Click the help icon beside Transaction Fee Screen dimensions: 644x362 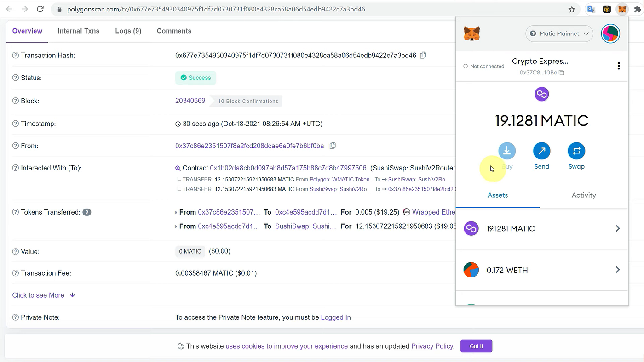point(16,273)
